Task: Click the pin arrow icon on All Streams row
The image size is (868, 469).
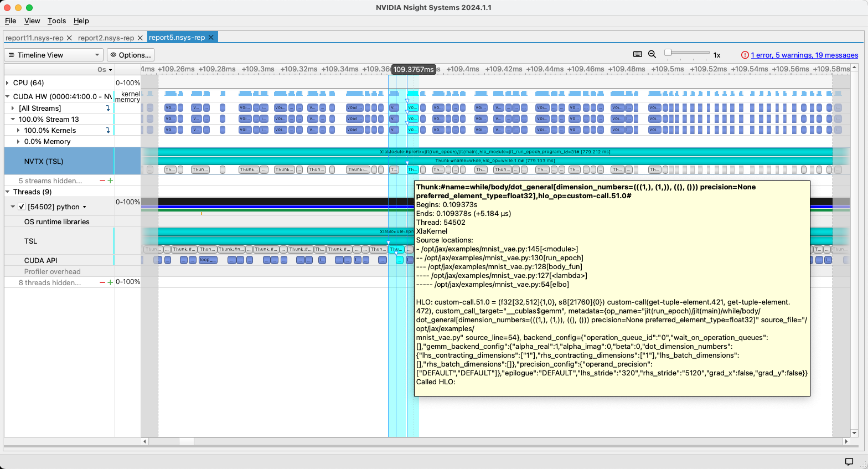Action: click(x=108, y=108)
